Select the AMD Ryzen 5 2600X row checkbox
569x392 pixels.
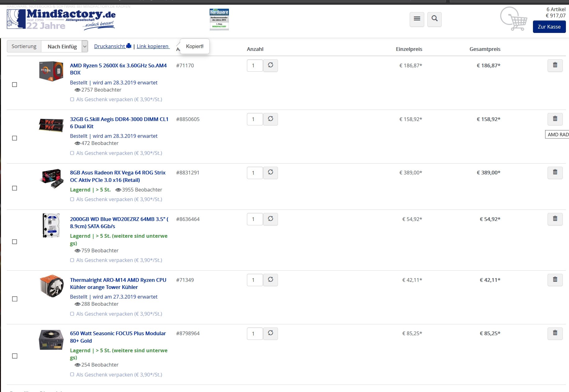point(14,84)
